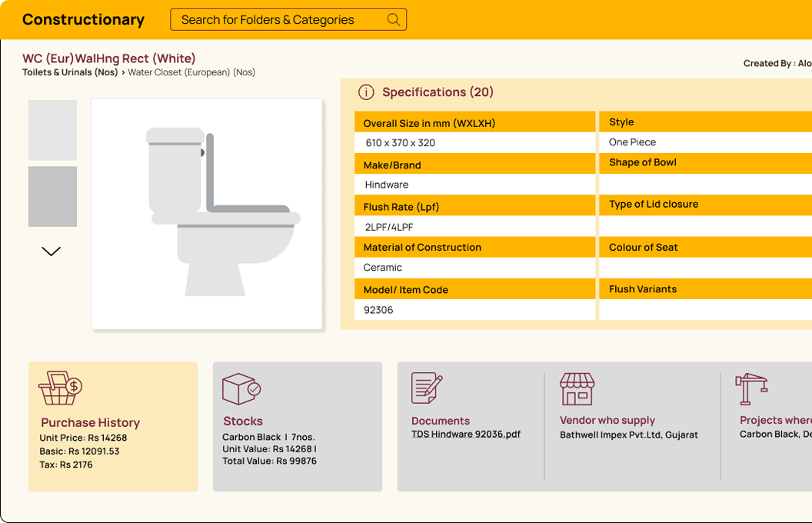The image size is (812, 523).
Task: Click the product title WC (Eur)WalHng Rect (White)
Action: (108, 58)
